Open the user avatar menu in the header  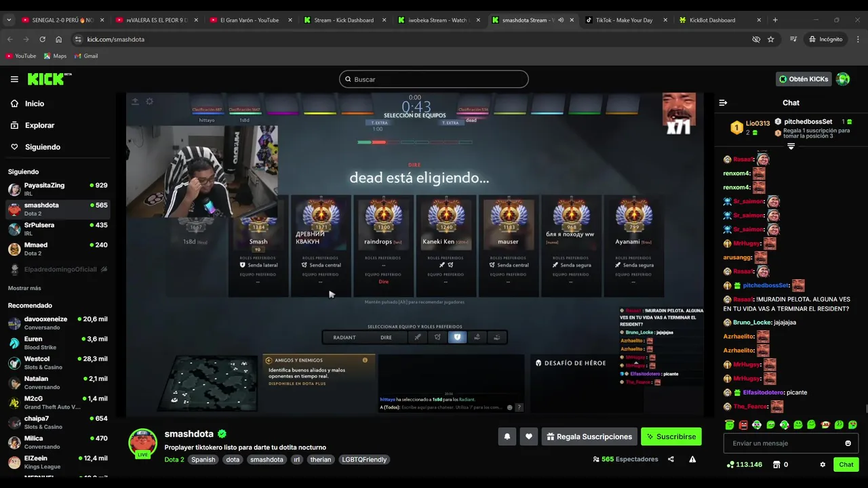[843, 79]
